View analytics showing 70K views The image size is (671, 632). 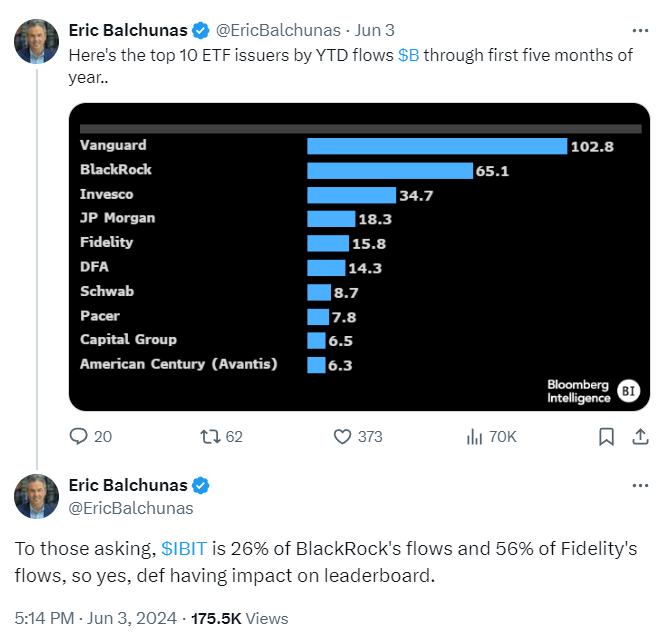click(x=491, y=437)
